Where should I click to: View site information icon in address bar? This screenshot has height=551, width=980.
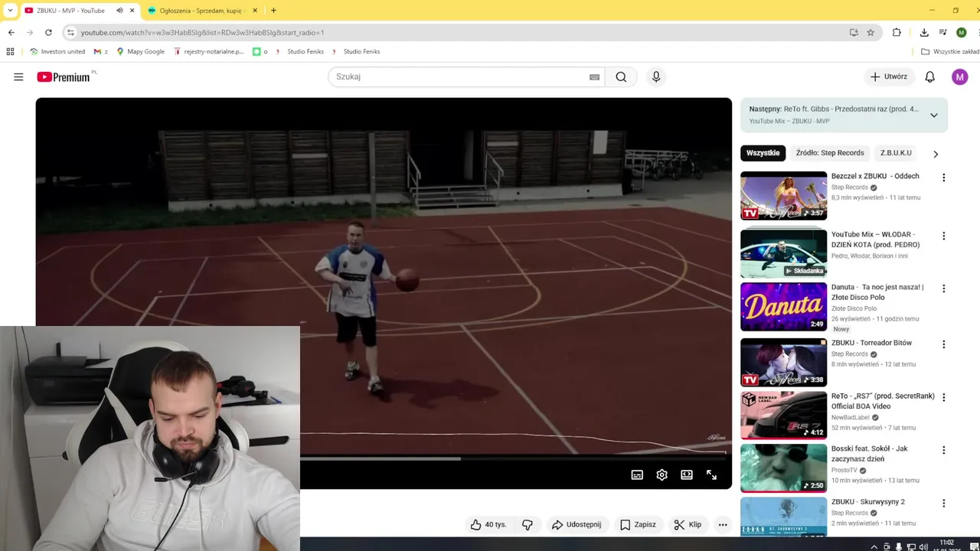point(70,32)
